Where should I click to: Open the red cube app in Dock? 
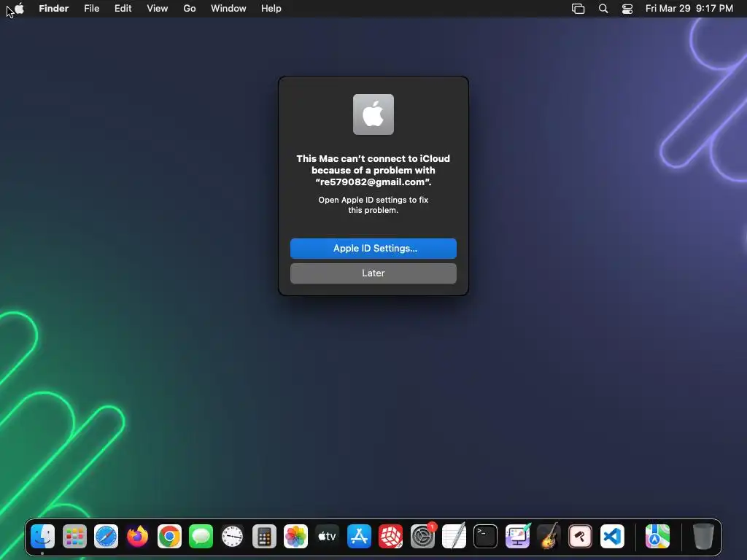tap(391, 537)
